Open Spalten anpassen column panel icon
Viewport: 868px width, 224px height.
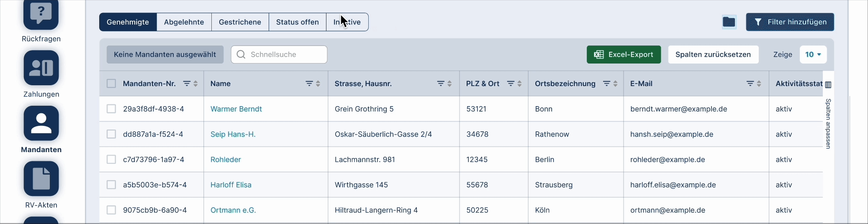pos(828,85)
